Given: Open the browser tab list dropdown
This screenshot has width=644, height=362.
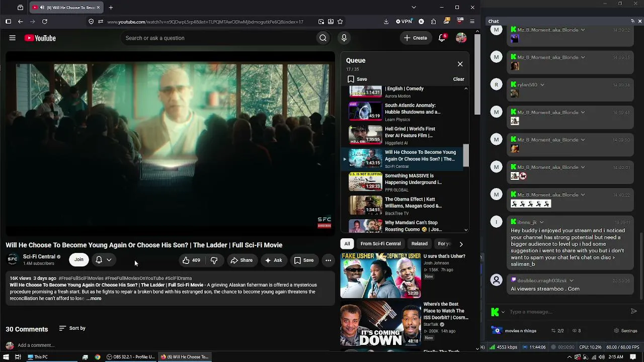Looking at the screenshot, I should [414, 8].
